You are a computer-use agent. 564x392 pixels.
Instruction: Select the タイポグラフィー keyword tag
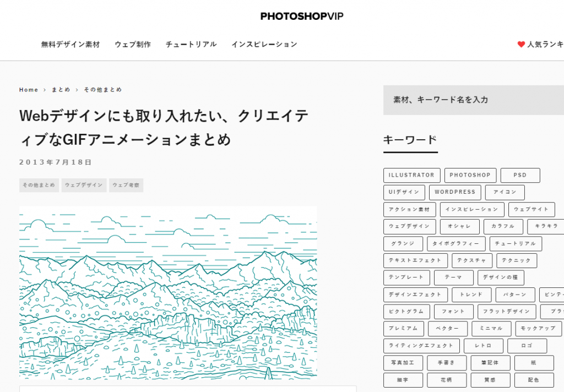click(x=456, y=243)
